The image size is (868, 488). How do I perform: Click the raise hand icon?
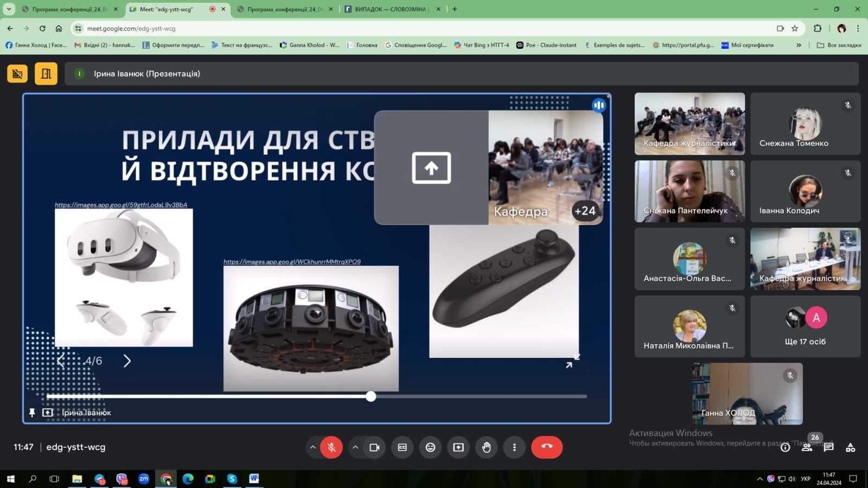coord(486,447)
